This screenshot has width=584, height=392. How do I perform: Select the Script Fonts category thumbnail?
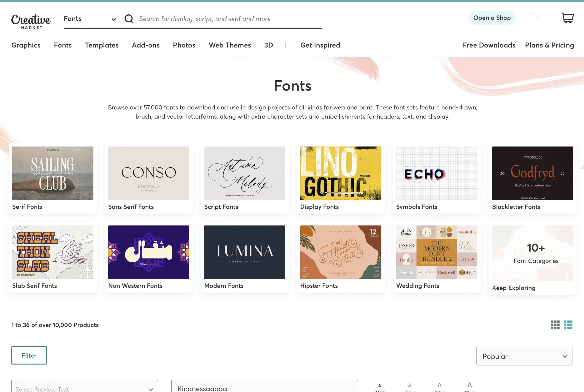(245, 173)
